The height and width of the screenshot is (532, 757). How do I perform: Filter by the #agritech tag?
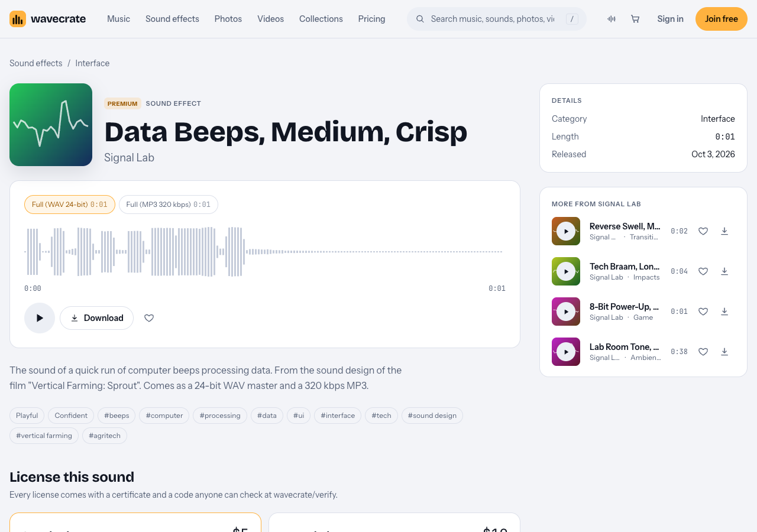pyautogui.click(x=105, y=436)
